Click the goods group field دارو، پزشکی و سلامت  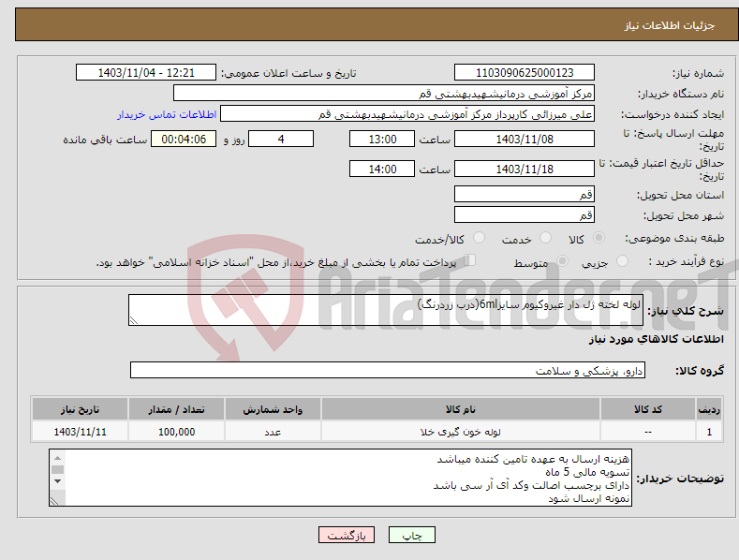[x=388, y=370]
